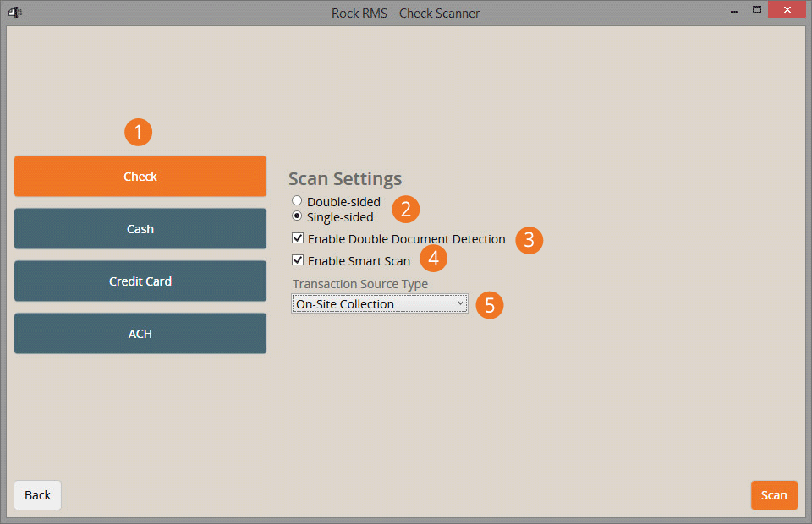Image resolution: width=812 pixels, height=524 pixels.
Task: Pick the ACH tender type
Action: (140, 334)
